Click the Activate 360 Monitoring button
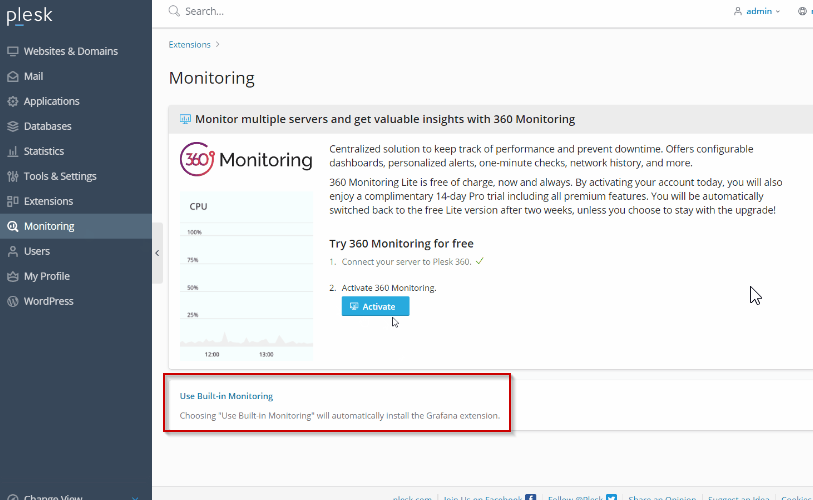 375,307
